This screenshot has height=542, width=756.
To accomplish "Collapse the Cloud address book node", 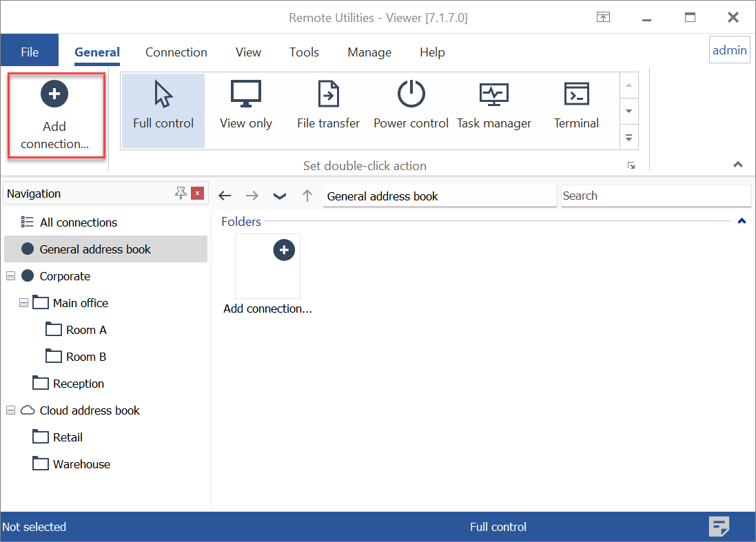I will pos(10,410).
